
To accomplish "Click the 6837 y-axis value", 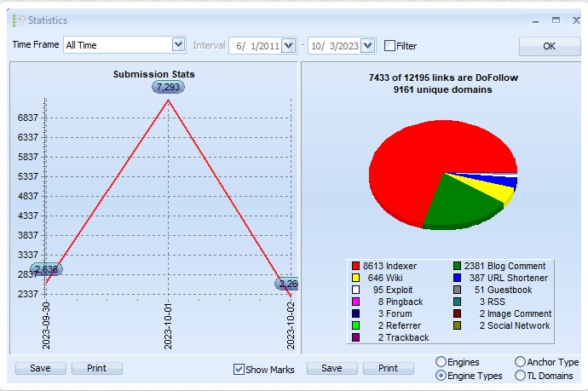I will pyautogui.click(x=28, y=118).
